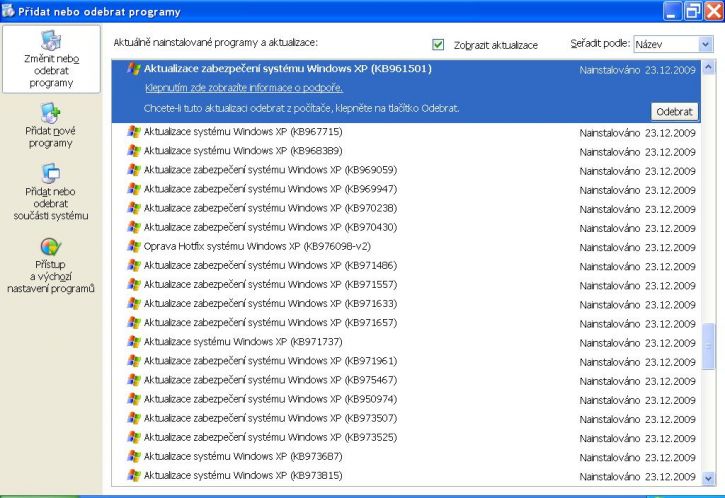Select Aktualizace zabezpečení (KB975467) row
Image resolution: width=725 pixels, height=498 pixels.
406,380
